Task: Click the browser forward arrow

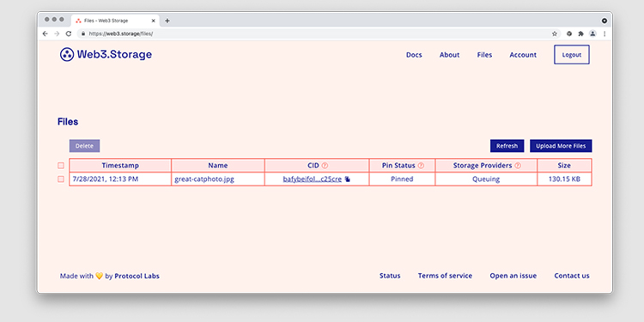Action: click(57, 33)
